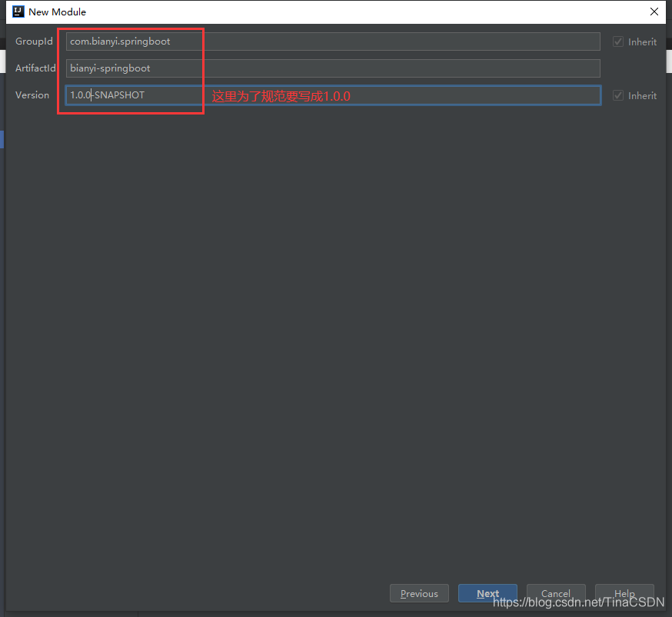Click the Next button
672x617 pixels.
487,593
